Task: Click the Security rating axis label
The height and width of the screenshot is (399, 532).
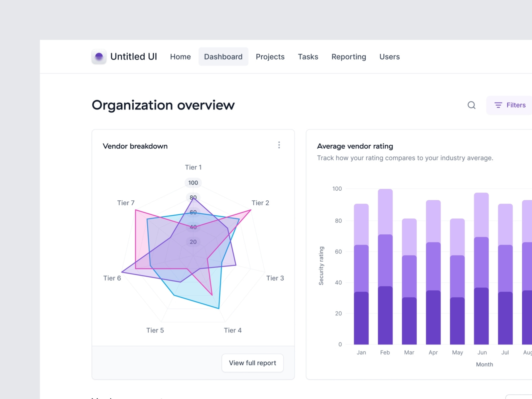Action: pos(321,266)
